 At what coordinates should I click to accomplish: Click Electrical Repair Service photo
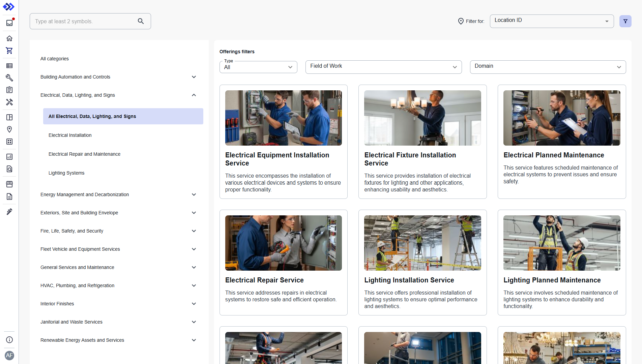[x=284, y=243]
